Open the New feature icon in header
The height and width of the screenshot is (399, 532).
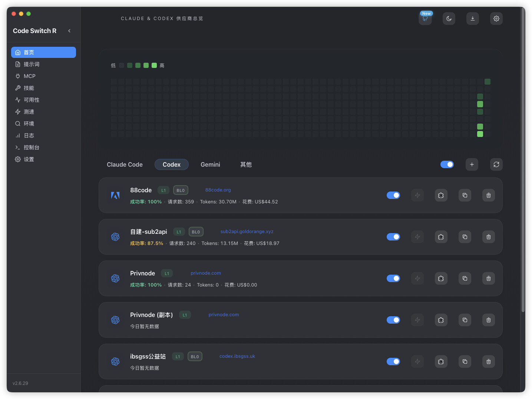click(x=425, y=19)
